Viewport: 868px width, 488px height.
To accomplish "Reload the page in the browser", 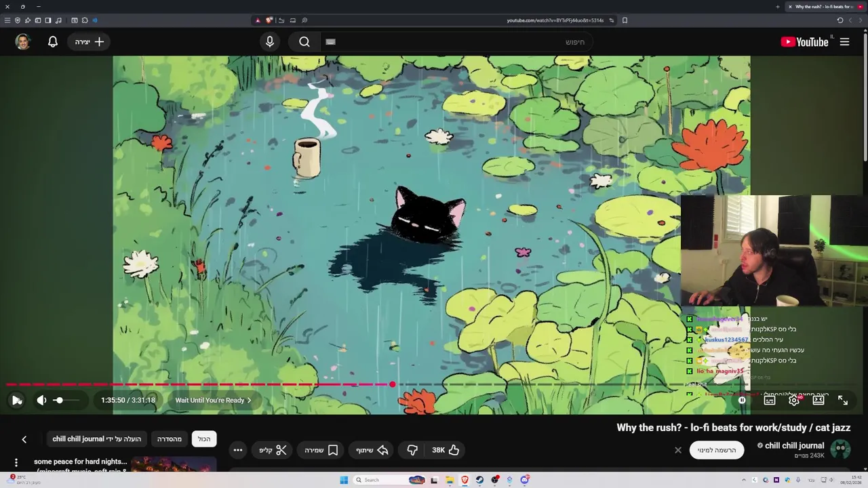I will (x=840, y=20).
